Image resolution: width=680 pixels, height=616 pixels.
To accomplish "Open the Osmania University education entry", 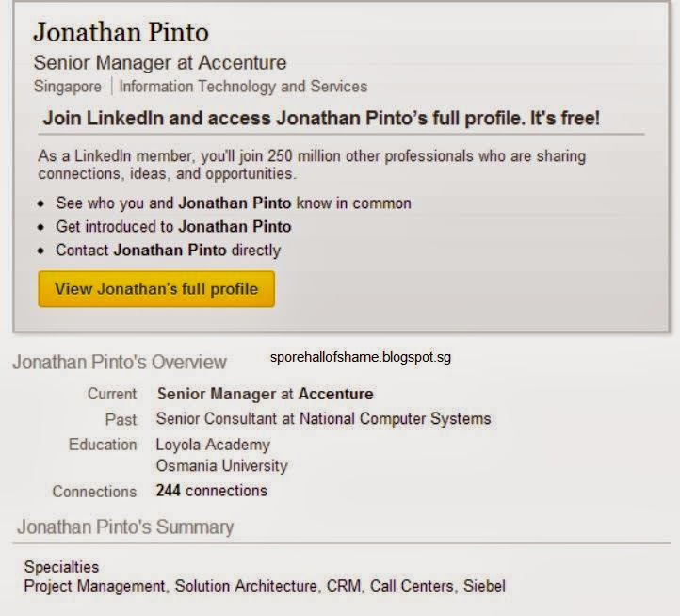I will point(221,465).
